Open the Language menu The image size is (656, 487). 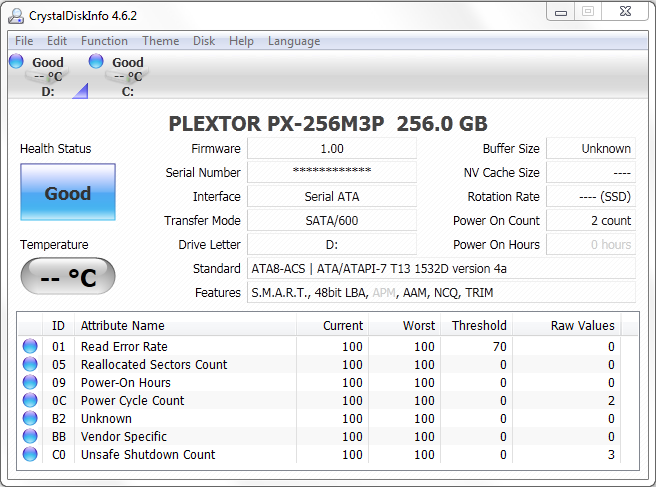click(294, 41)
